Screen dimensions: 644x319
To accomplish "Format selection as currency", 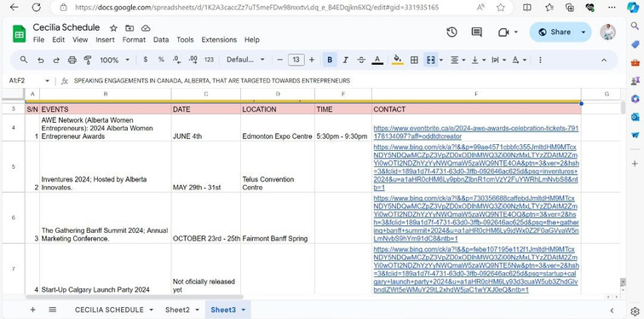I will point(146,60).
